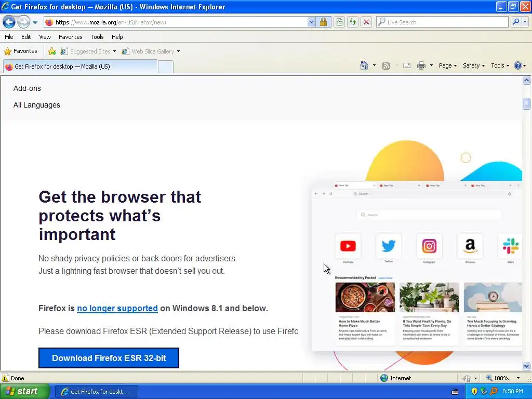The image size is (532, 399).
Task: Click the YouTube tile in browser preview
Action: (x=348, y=246)
